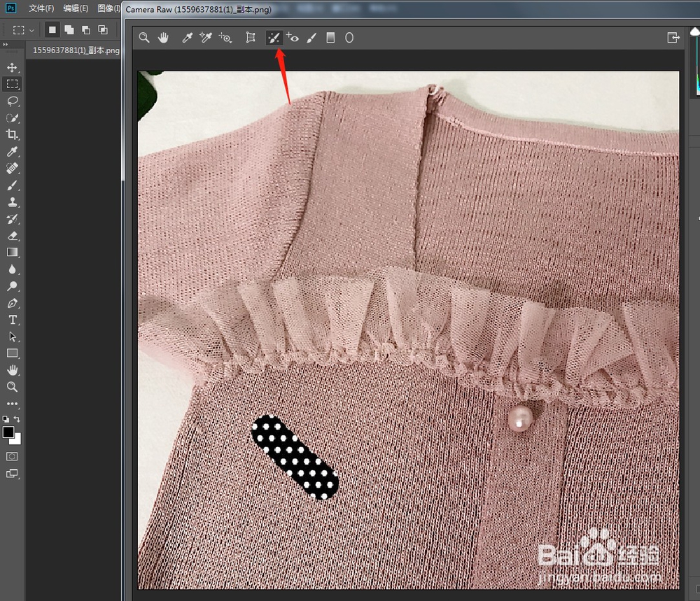Enable Add to Selection mode
This screenshot has height=601, width=700.
(x=69, y=30)
